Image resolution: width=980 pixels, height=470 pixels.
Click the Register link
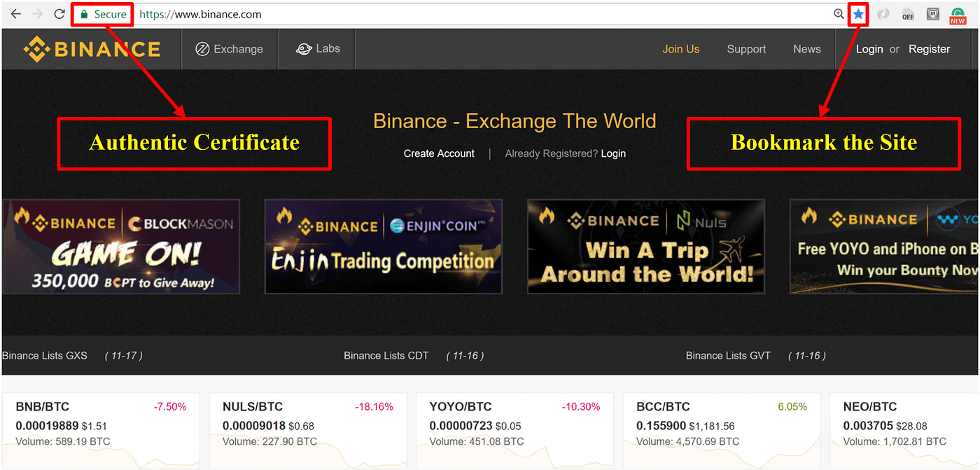tap(929, 49)
